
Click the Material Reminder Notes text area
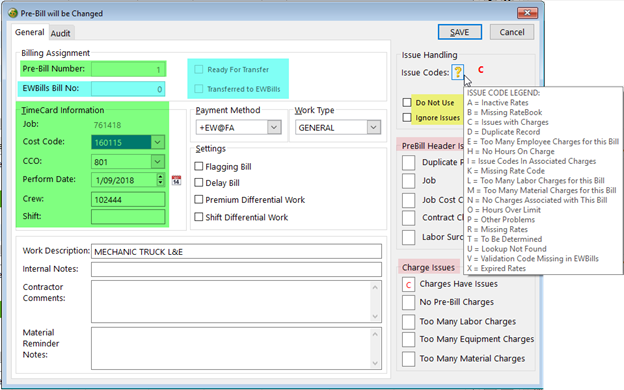236,349
